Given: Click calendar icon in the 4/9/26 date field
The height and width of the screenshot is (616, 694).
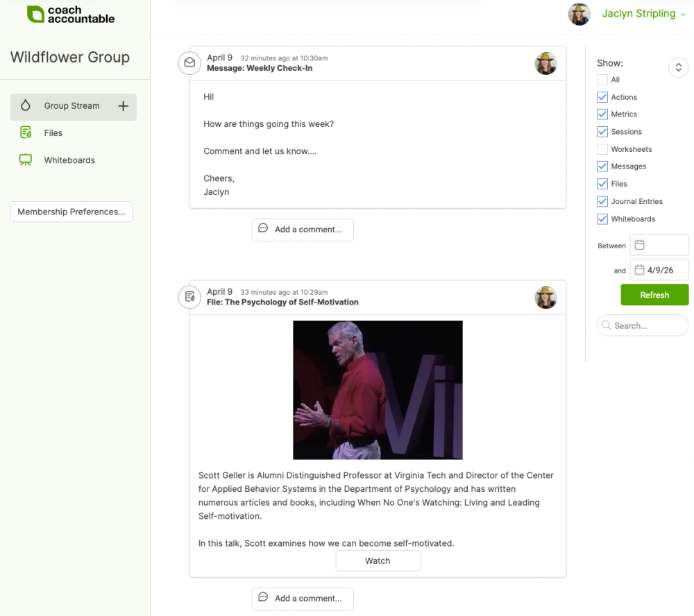Looking at the screenshot, I should (639, 269).
